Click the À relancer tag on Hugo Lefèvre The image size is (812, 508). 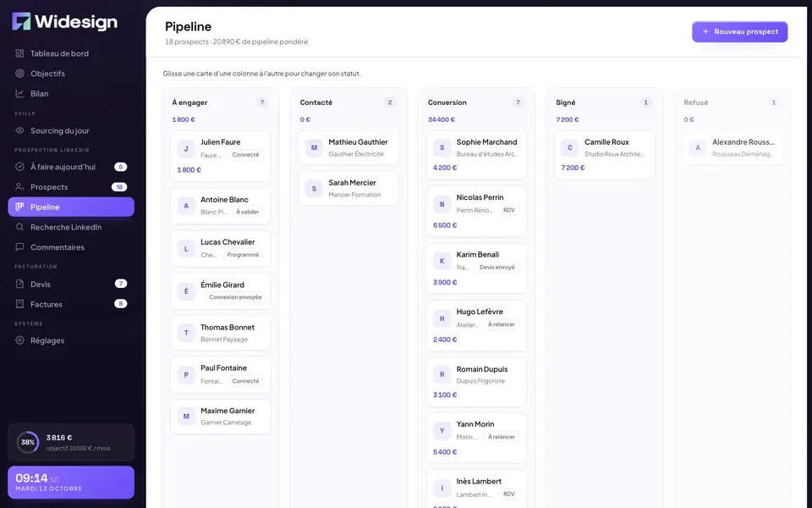click(x=502, y=324)
